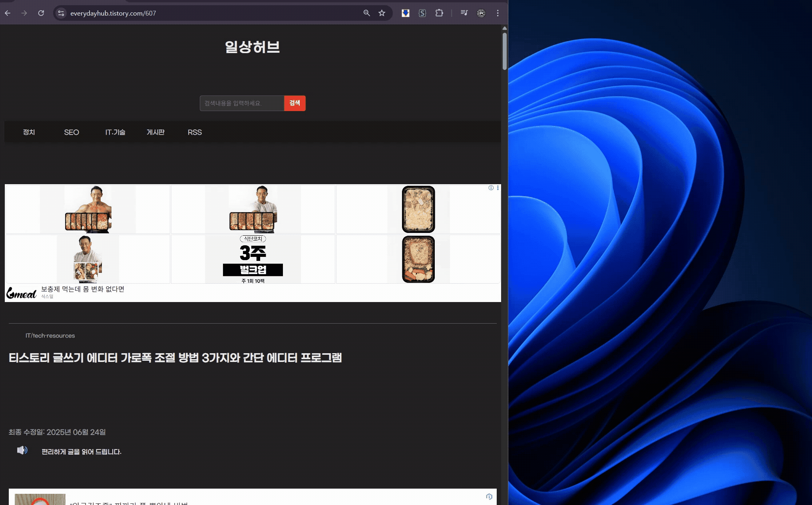Image resolution: width=812 pixels, height=505 pixels.
Task: Click the Scrap extension icon with S logo
Action: [x=422, y=13]
